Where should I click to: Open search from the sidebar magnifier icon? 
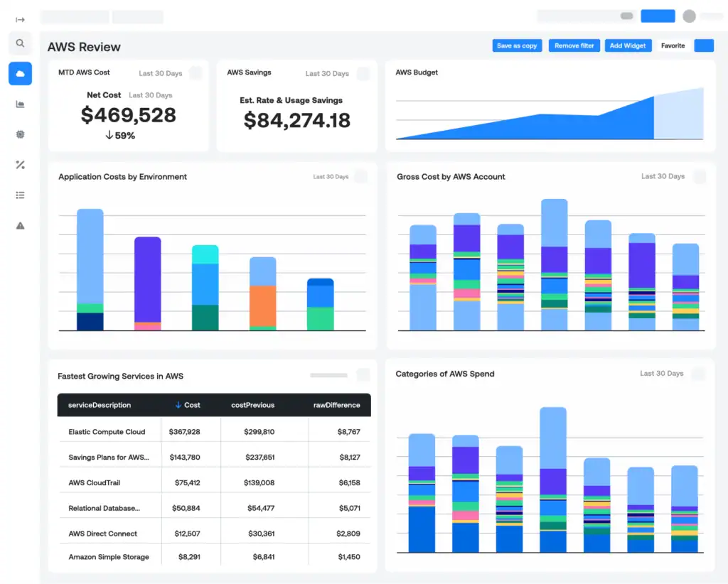[20, 43]
